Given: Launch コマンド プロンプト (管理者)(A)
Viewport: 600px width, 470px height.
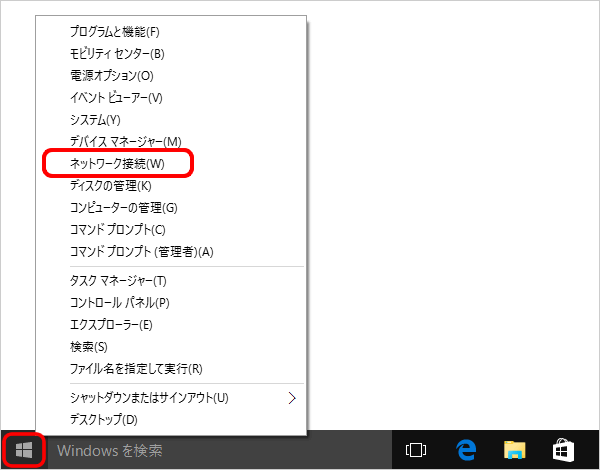Looking at the screenshot, I should (x=142, y=251).
